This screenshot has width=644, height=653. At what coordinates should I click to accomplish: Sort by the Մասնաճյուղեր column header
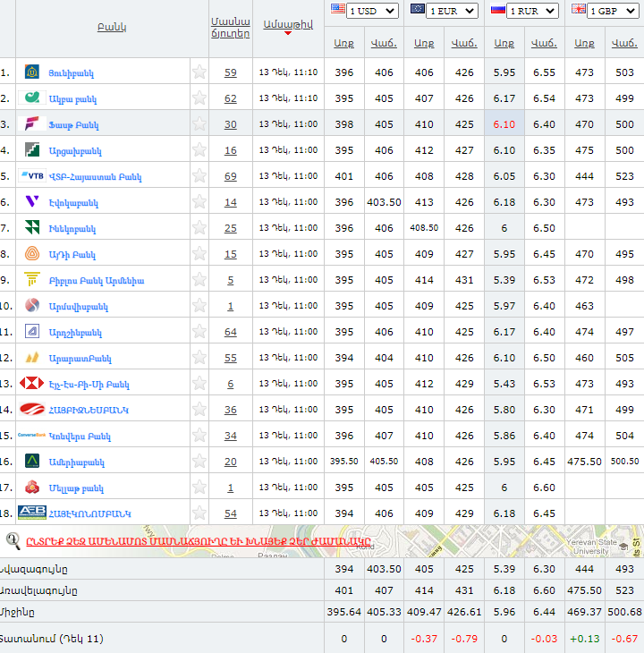tap(231, 28)
